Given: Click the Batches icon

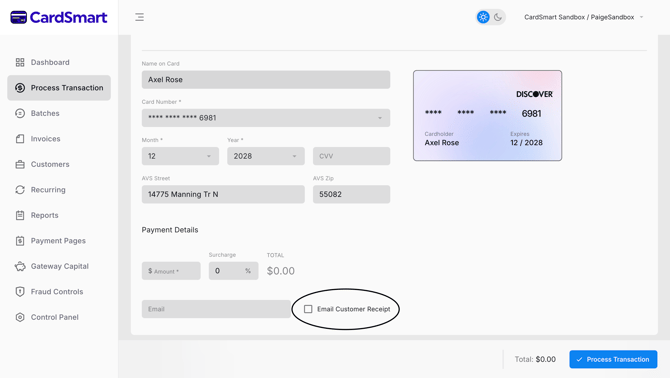Looking at the screenshot, I should (x=20, y=113).
